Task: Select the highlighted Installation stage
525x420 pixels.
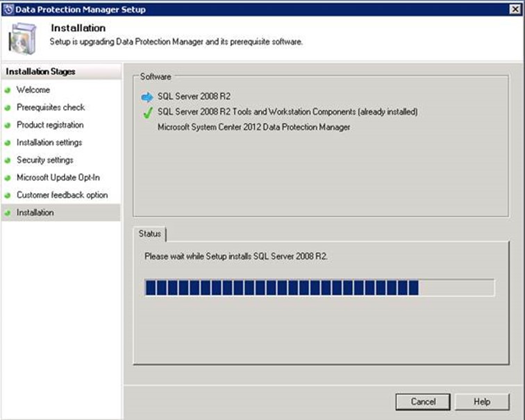Action: point(61,212)
